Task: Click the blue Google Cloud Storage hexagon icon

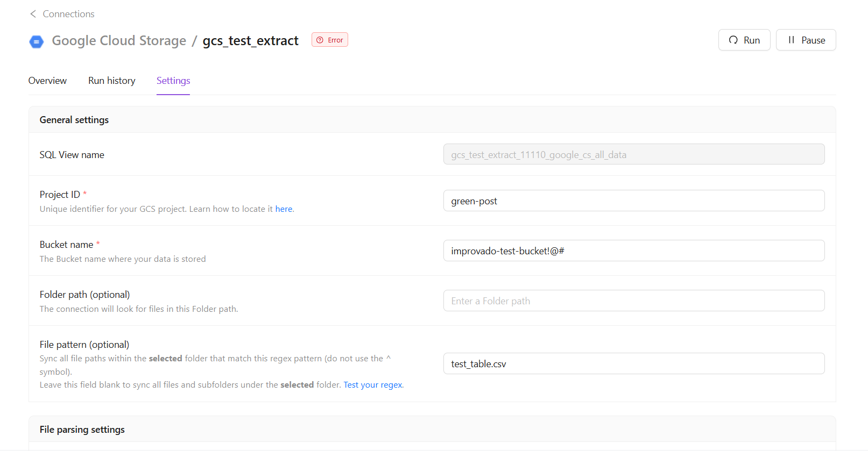Action: (x=36, y=41)
